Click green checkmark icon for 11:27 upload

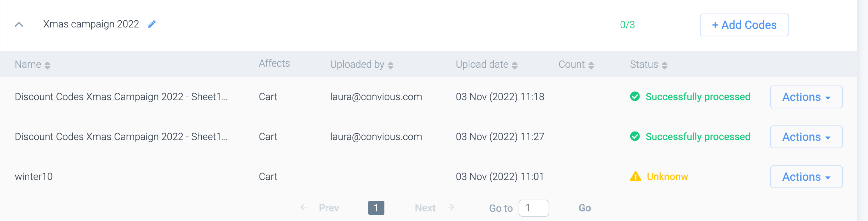tap(635, 137)
